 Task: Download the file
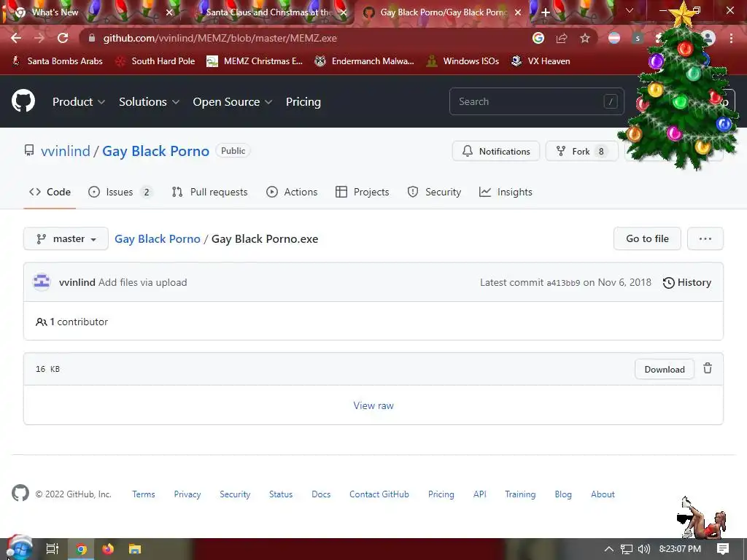click(664, 369)
